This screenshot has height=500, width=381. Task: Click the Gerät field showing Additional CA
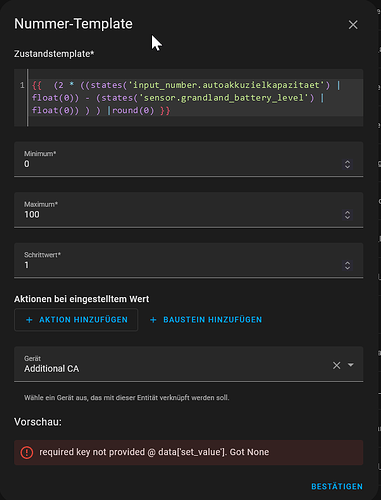coord(188,364)
